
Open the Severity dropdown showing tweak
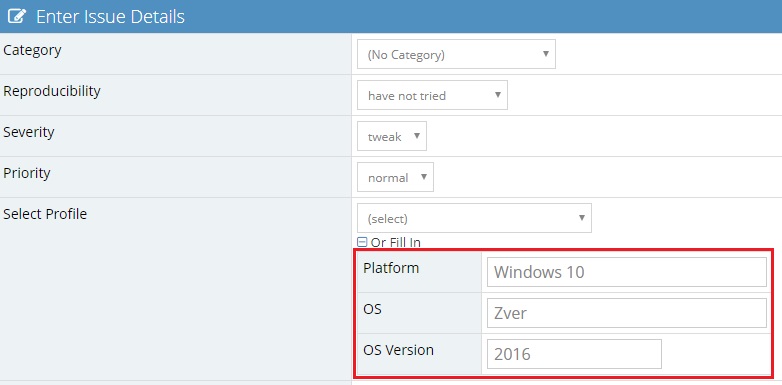point(391,136)
